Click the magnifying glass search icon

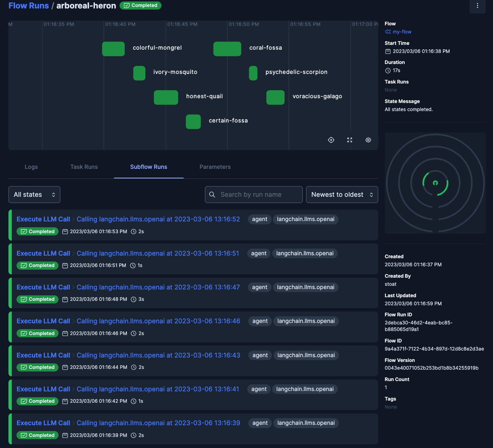click(x=212, y=194)
